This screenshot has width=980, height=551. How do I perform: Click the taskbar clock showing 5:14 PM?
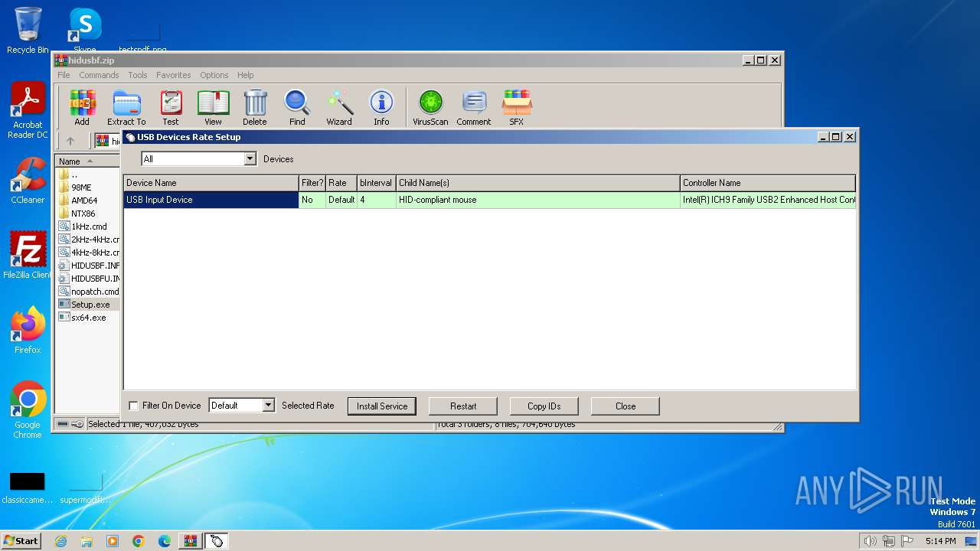[940, 541]
